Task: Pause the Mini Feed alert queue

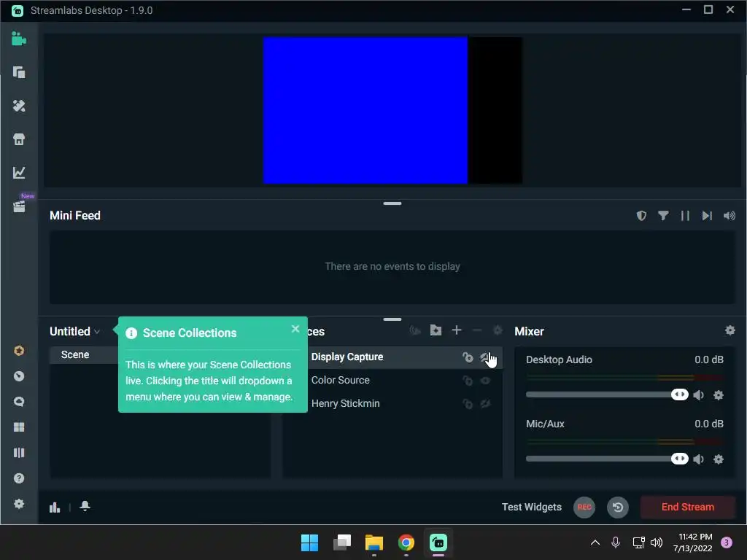Action: 685,216
